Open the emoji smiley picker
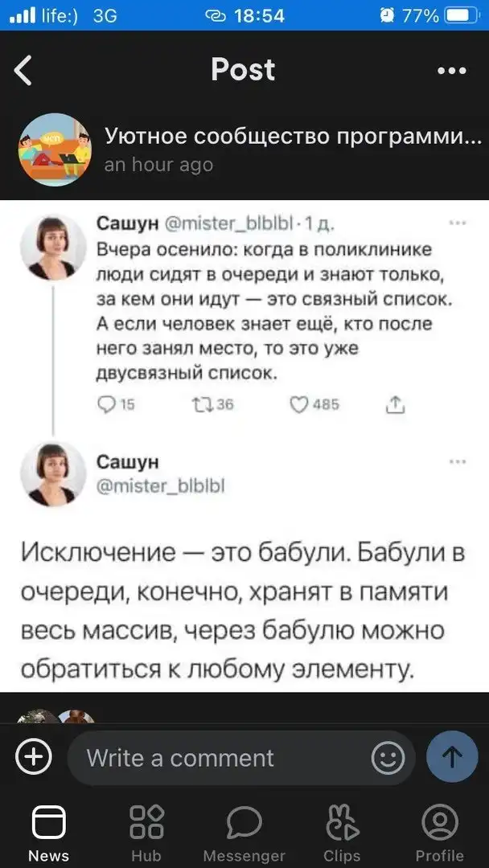489x868 pixels. tap(388, 758)
